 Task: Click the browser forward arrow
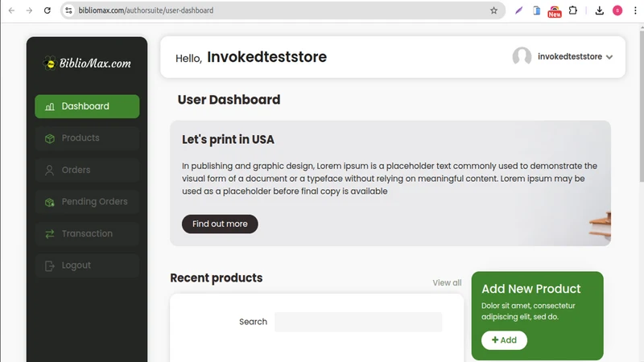(x=29, y=10)
